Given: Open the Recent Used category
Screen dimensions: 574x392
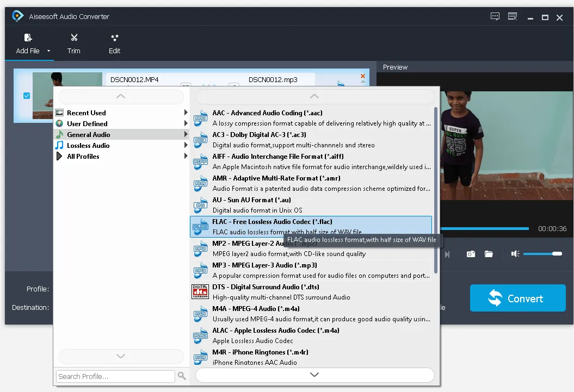Looking at the screenshot, I should [x=86, y=113].
